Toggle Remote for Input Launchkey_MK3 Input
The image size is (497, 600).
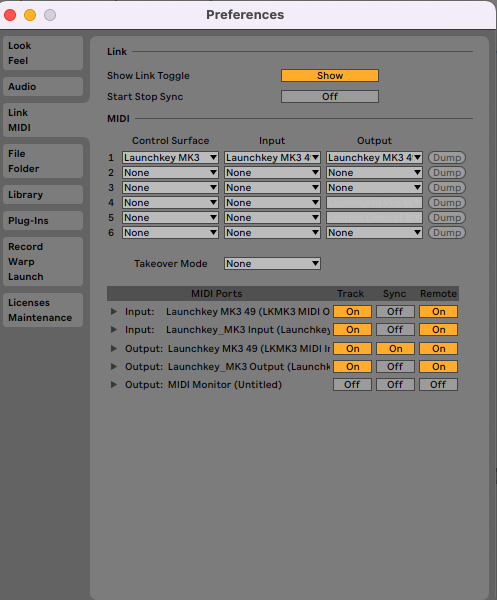438,329
